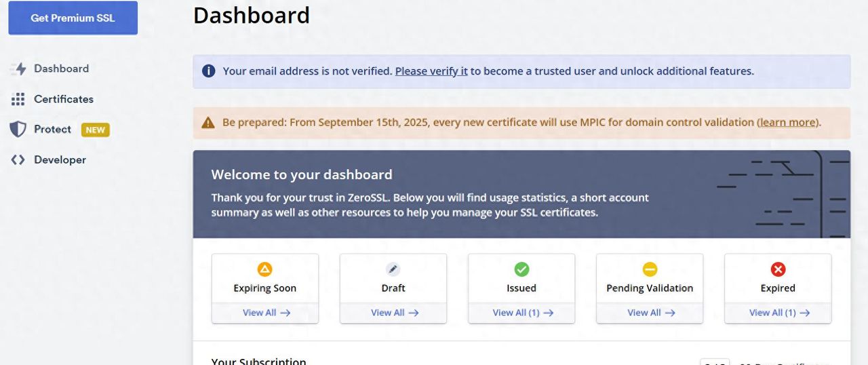Click the orange warning triangle in MPIC notice
Screen dimensions: 868x365
[x=208, y=123]
